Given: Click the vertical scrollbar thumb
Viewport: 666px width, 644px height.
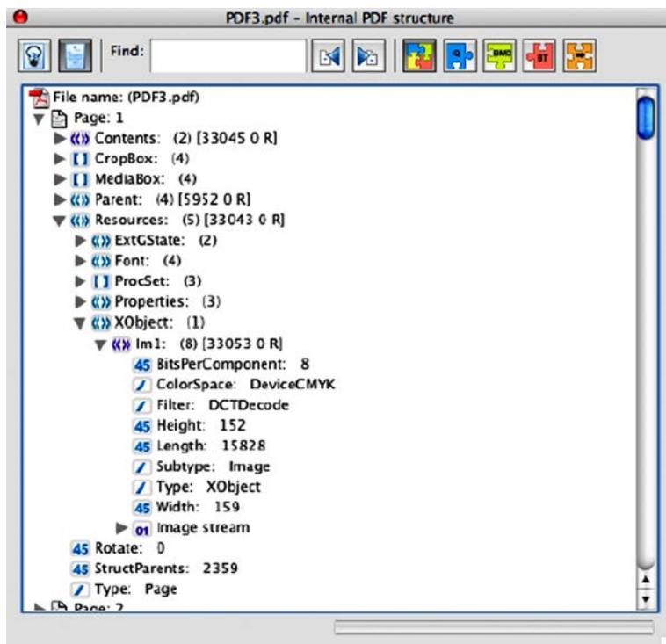Looking at the screenshot, I should pos(646,118).
